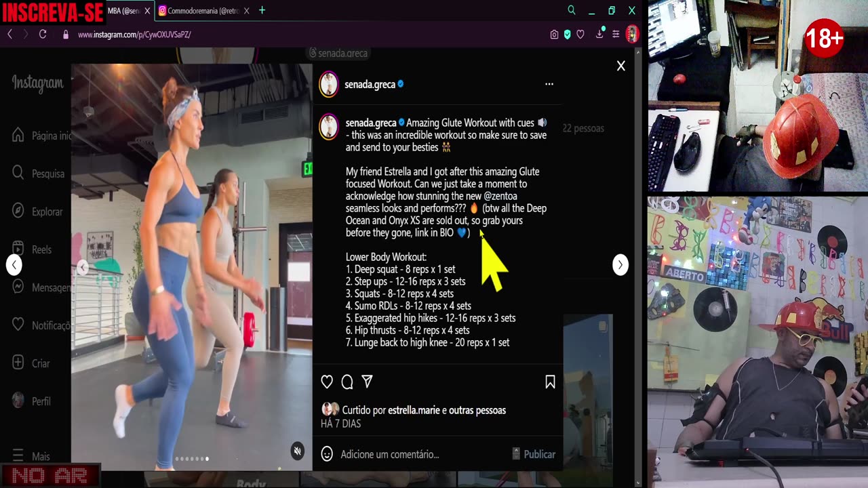The width and height of the screenshot is (868, 488).
Task: Click the shield ad-blocker icon
Action: (x=567, y=35)
